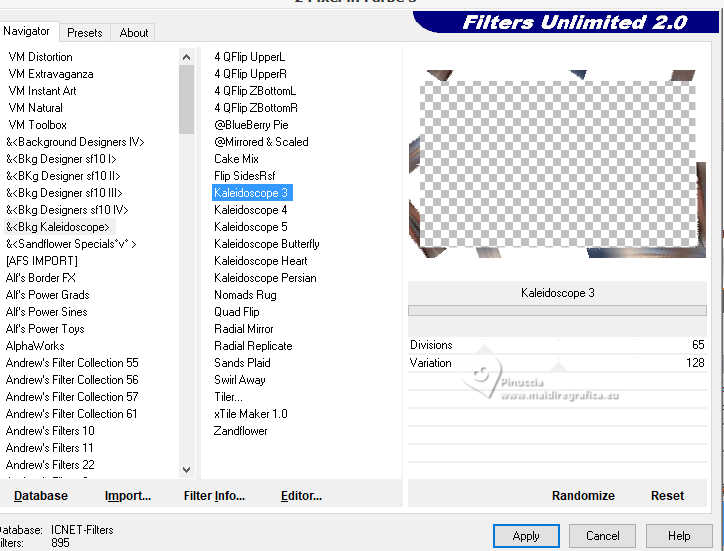This screenshot has width=724, height=551.
Task: Click the Divisions slider
Action: coord(557,345)
